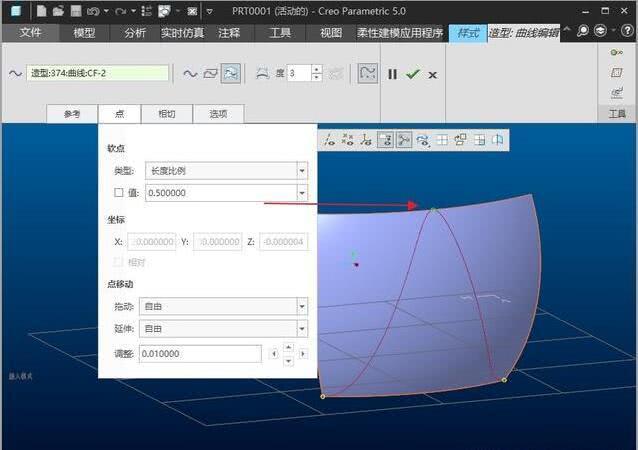Click the third icon above 工具 label
This screenshot has width=638, height=450.
pos(617,93)
